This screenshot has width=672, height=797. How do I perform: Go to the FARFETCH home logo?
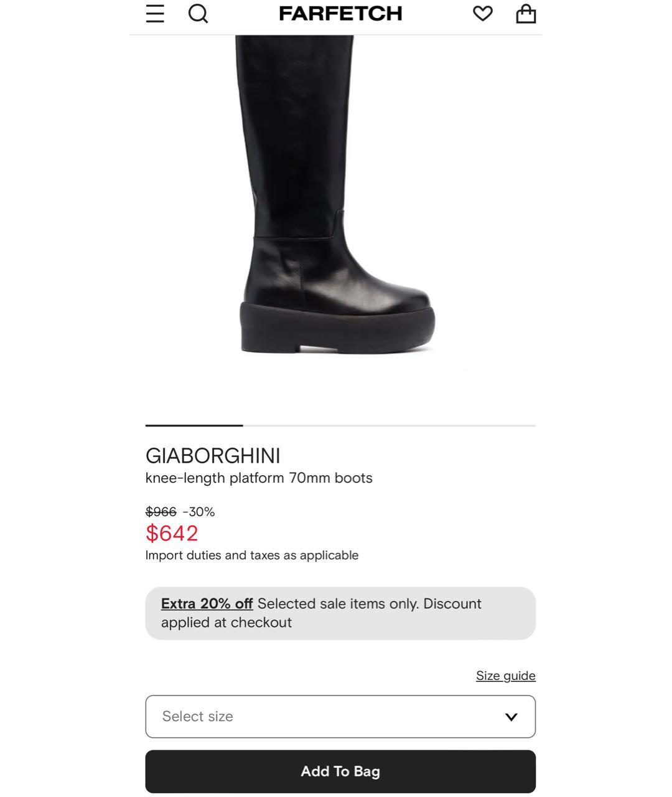click(x=340, y=14)
